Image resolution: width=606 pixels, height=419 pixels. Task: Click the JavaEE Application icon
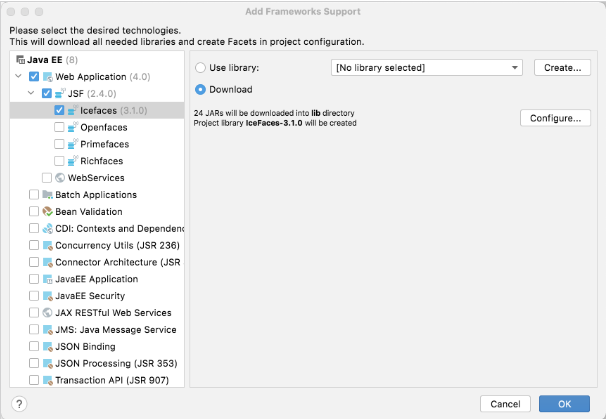coord(48,279)
